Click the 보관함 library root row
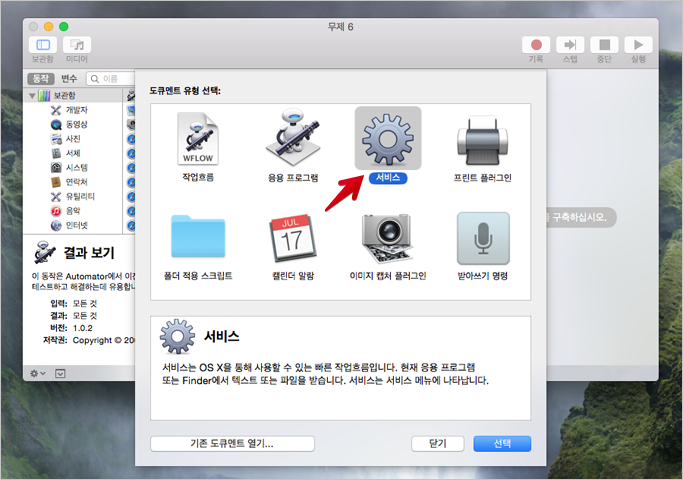This screenshot has width=683, height=480. pos(73,95)
